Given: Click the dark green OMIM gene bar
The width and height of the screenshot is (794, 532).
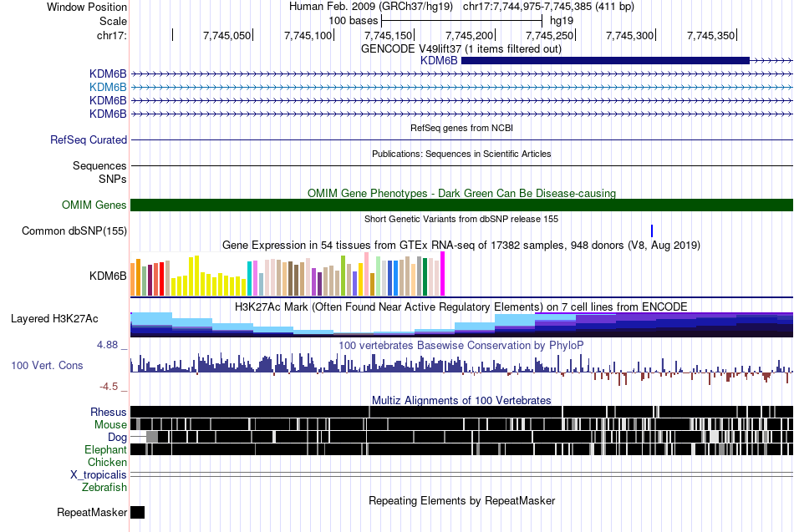Looking at the screenshot, I should (x=461, y=205).
